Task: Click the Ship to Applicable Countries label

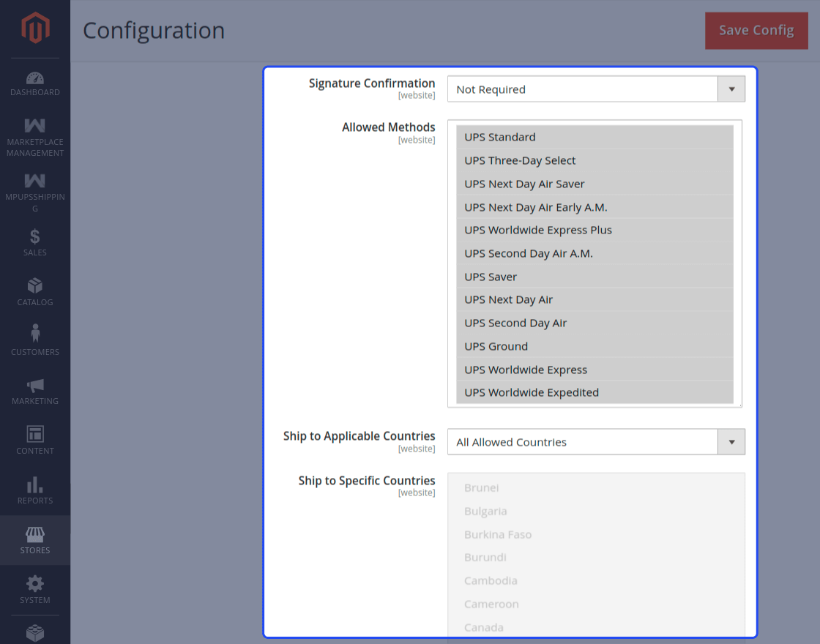Action: pyautogui.click(x=359, y=436)
